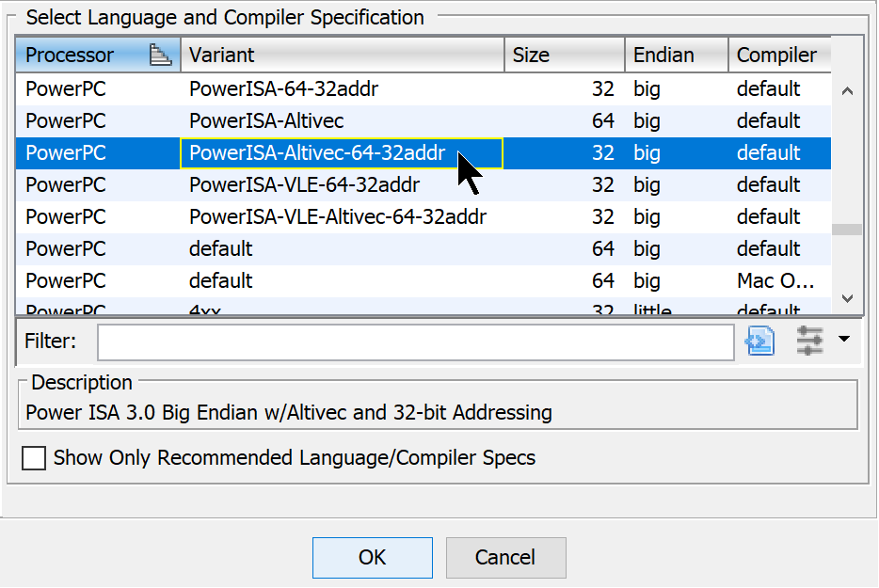
Task: Expand the dropdown arrow beside filter settings
Action: [844, 339]
